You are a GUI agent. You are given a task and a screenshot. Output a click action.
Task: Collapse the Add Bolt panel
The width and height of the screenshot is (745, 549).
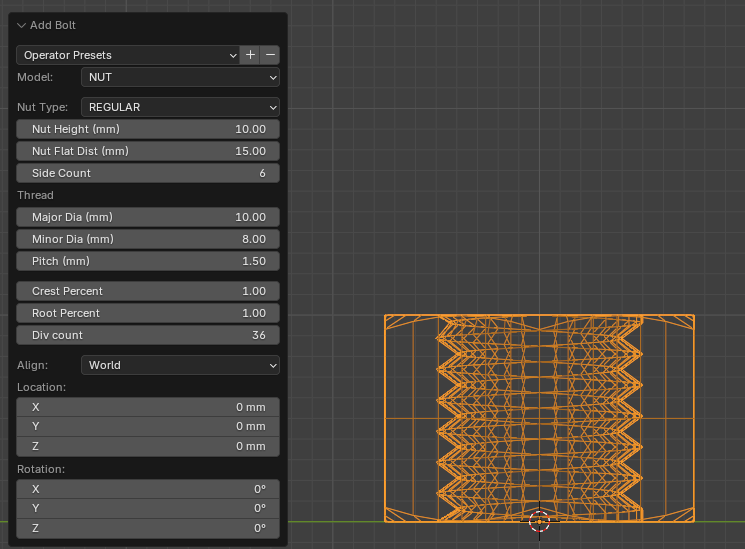tap(22, 25)
